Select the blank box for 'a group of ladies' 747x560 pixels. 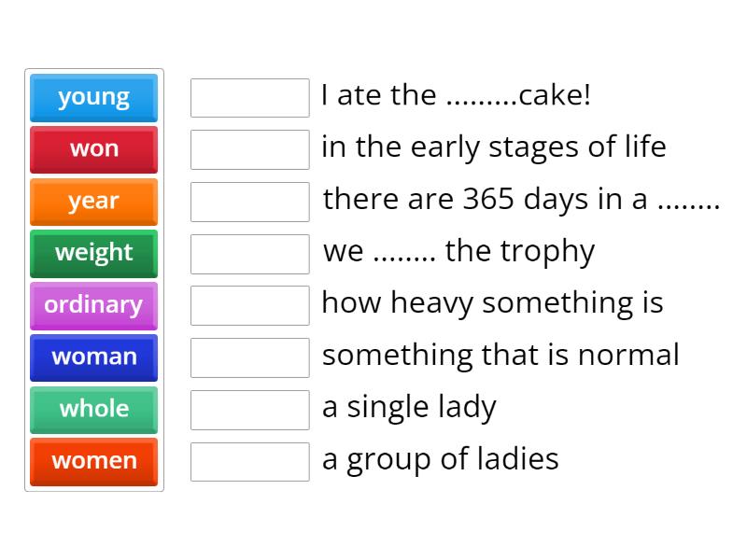tap(249, 461)
